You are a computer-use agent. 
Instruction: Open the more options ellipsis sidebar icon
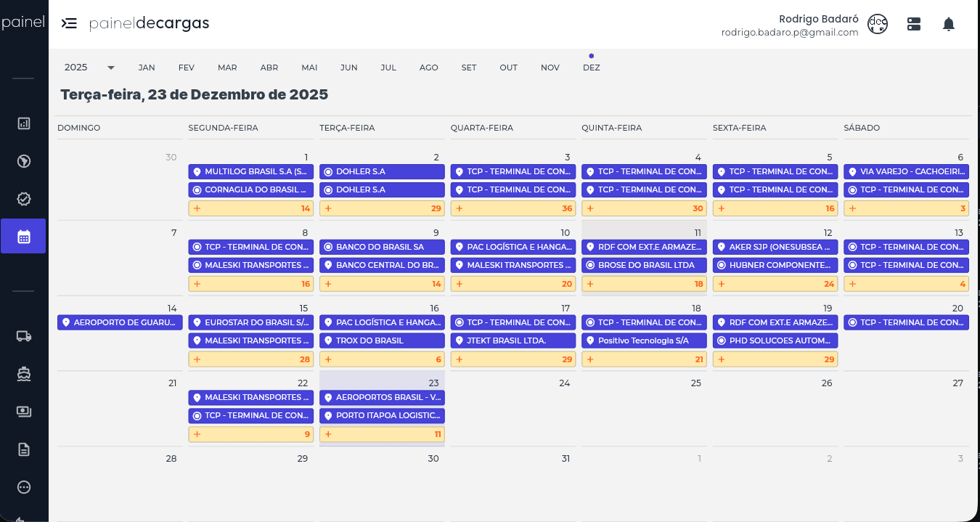[24, 486]
